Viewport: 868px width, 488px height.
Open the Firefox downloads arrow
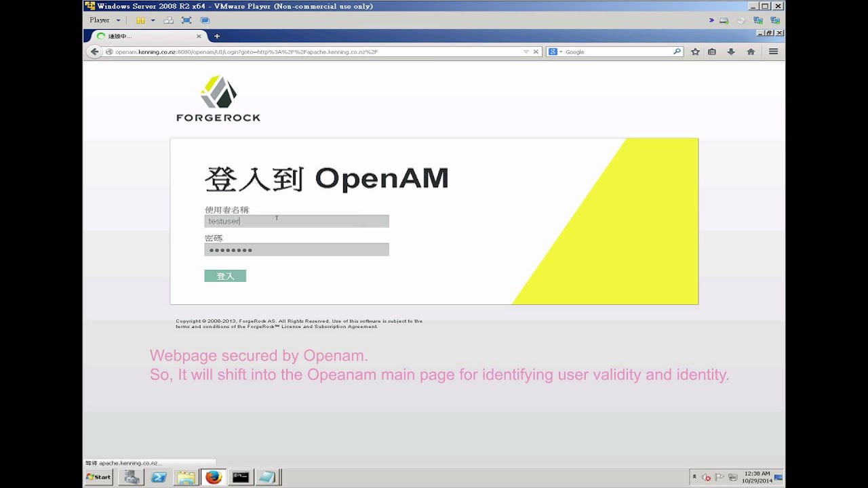(x=731, y=52)
